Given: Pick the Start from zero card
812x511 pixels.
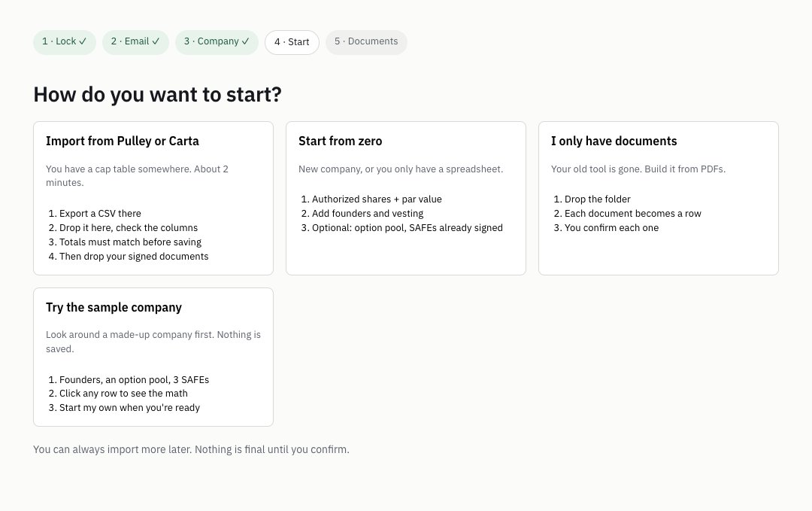Looking at the screenshot, I should tap(405, 198).
